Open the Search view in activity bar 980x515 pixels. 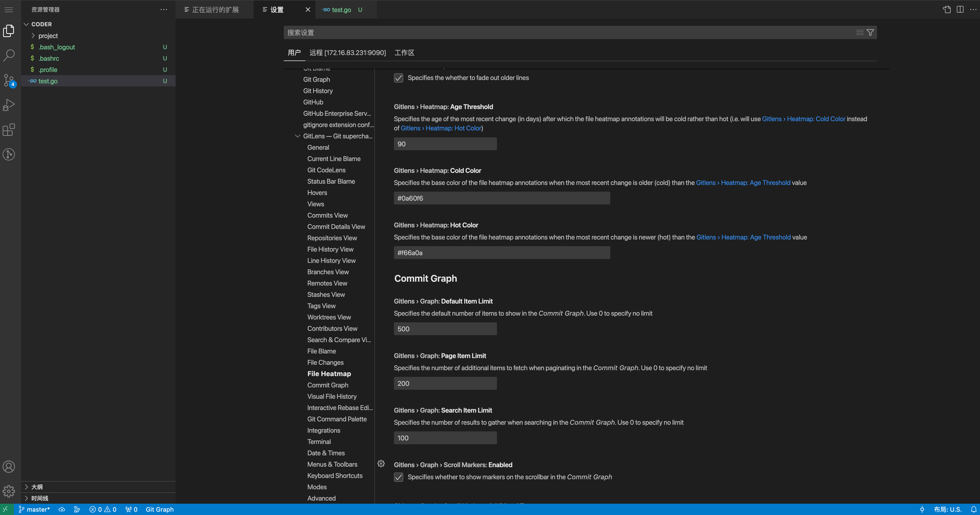click(9, 56)
